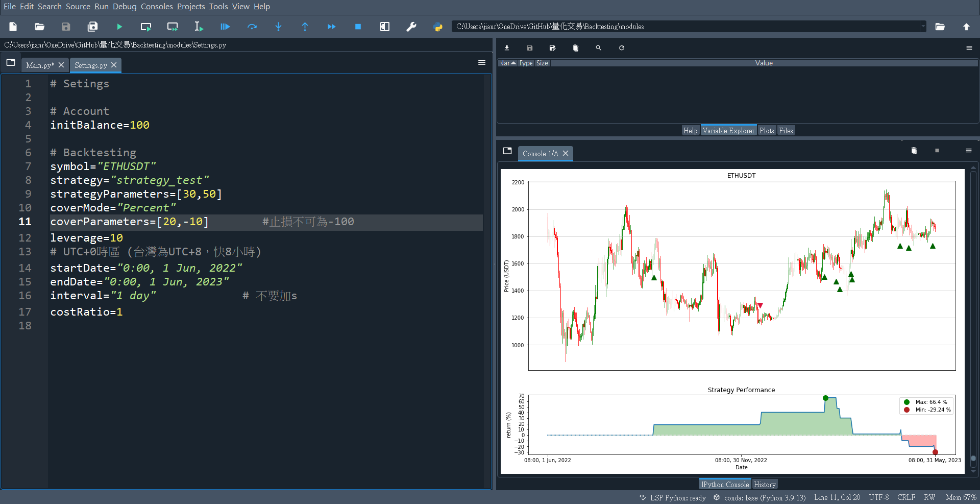Click the debug file icon in toolbar
The width and height of the screenshot is (980, 504).
225,27
